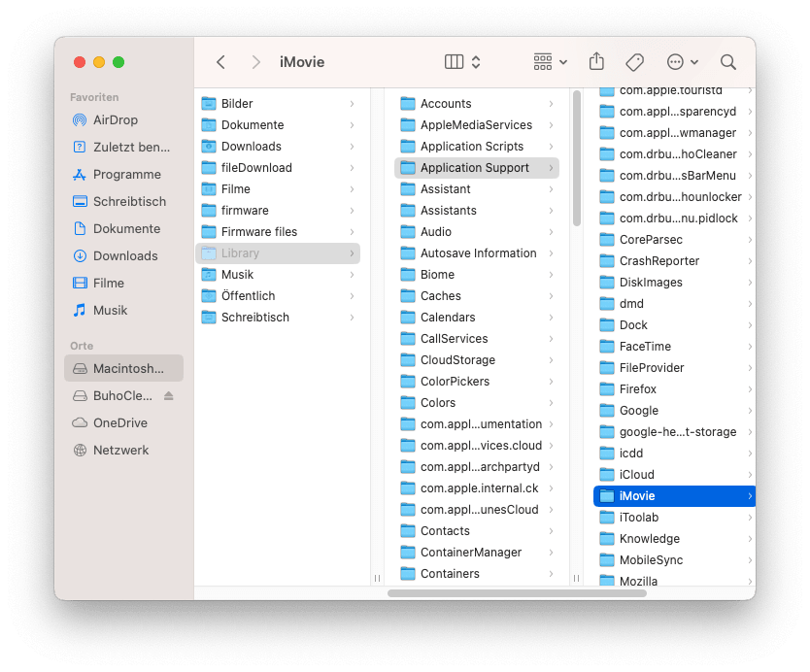
Task: Open Musik in the sidebar
Action: coord(123,310)
